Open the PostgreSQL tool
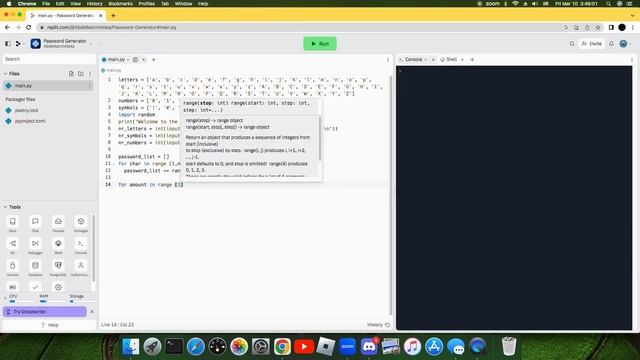 [x=58, y=267]
